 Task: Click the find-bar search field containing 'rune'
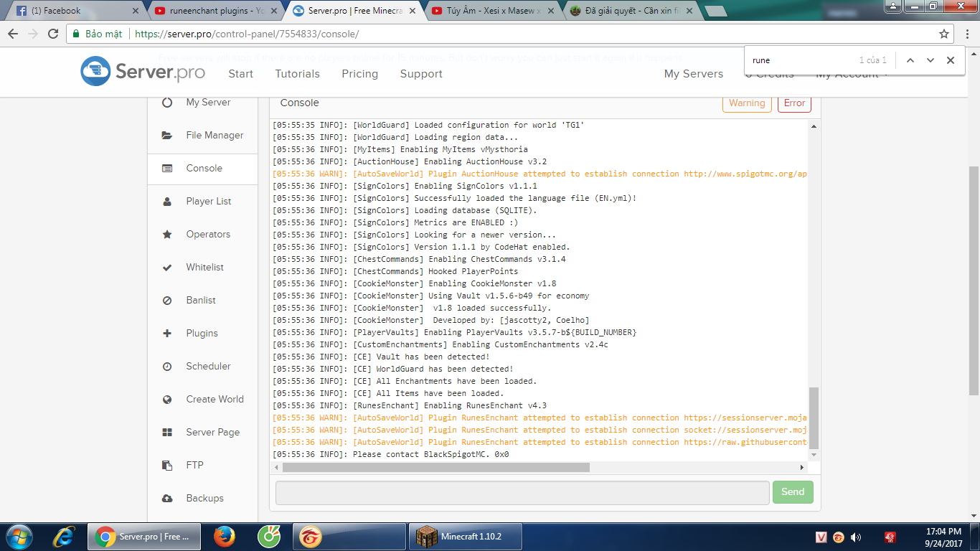coord(800,60)
